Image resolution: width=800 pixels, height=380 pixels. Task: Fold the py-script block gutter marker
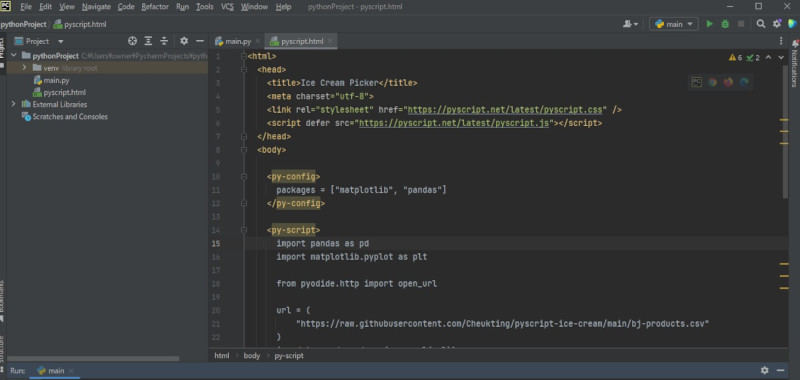coord(244,230)
